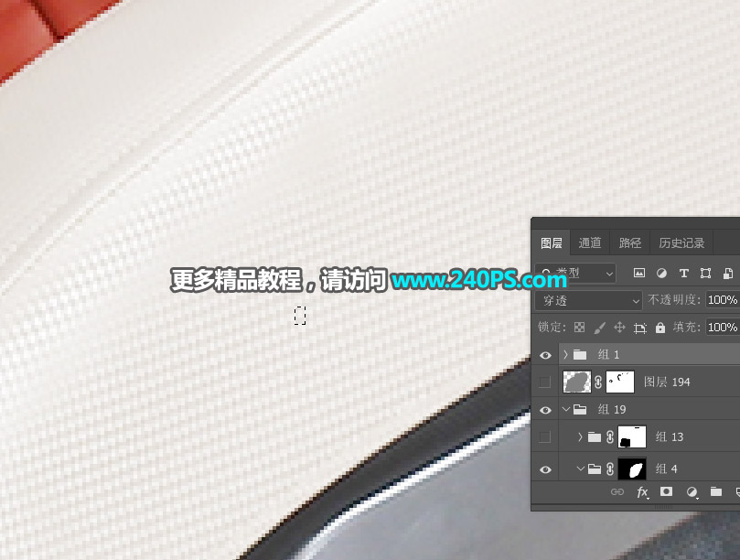Filter layers by pixel layer icon

[x=639, y=273]
